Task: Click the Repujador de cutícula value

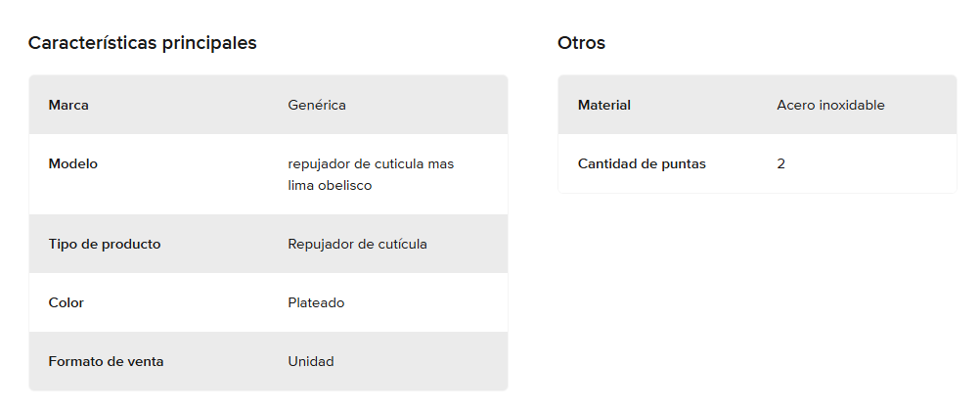Action: pos(358,244)
